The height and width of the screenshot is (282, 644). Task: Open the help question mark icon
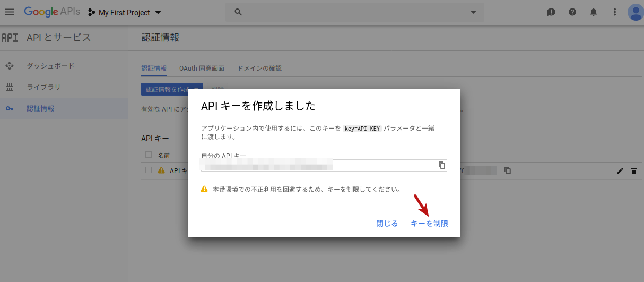point(572,12)
